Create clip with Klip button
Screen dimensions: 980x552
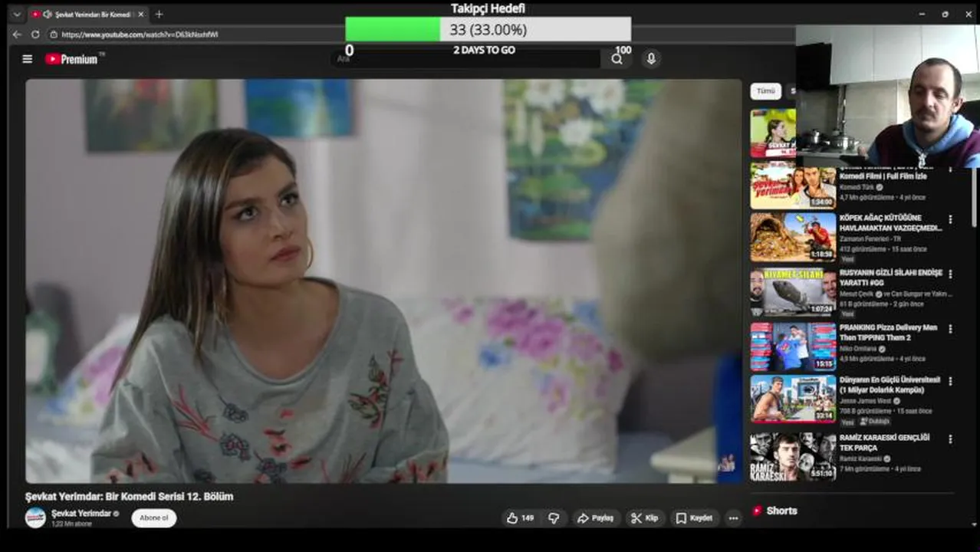pyautogui.click(x=645, y=518)
